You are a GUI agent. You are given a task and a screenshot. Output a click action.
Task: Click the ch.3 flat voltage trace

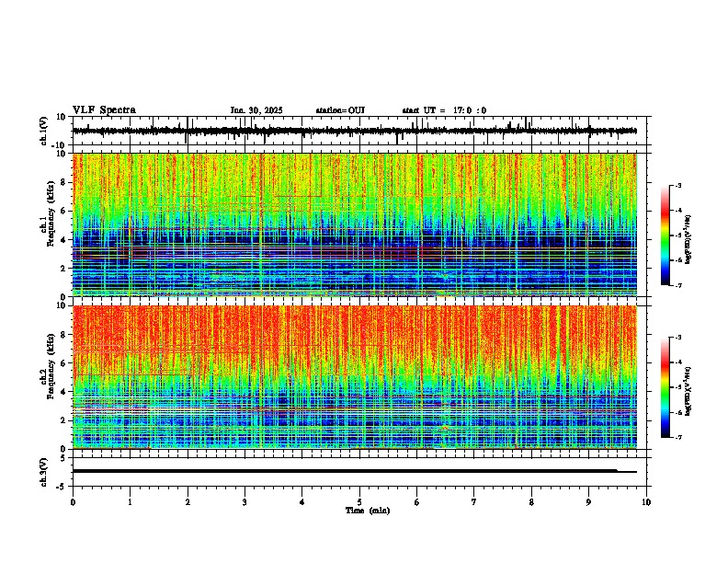354,471
